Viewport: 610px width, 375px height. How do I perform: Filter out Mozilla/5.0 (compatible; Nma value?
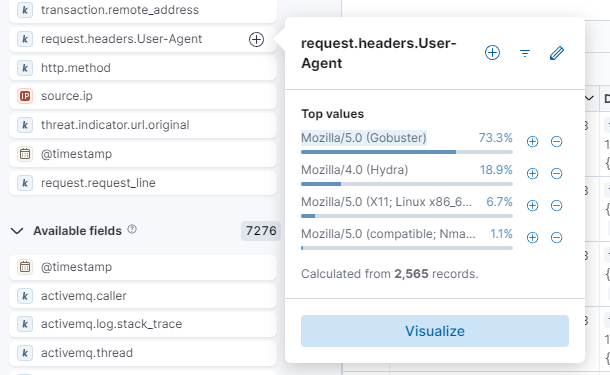[556, 237]
